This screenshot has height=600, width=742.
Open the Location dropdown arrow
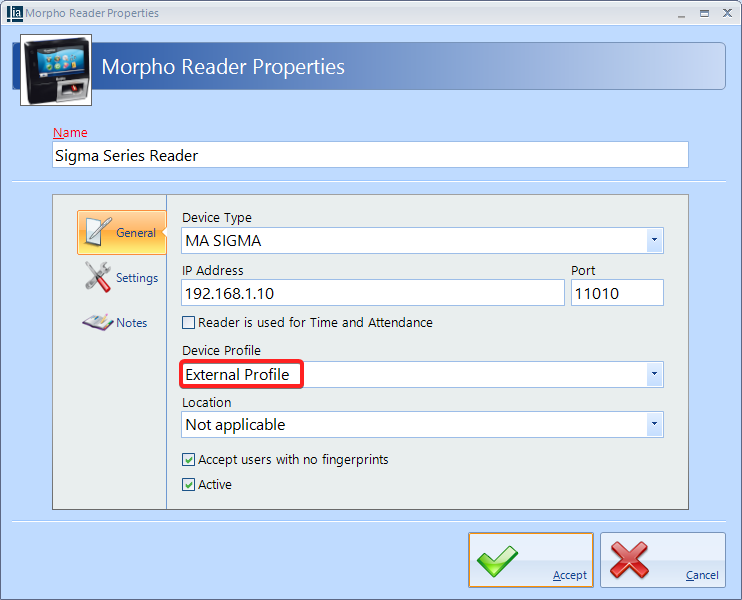coord(654,424)
